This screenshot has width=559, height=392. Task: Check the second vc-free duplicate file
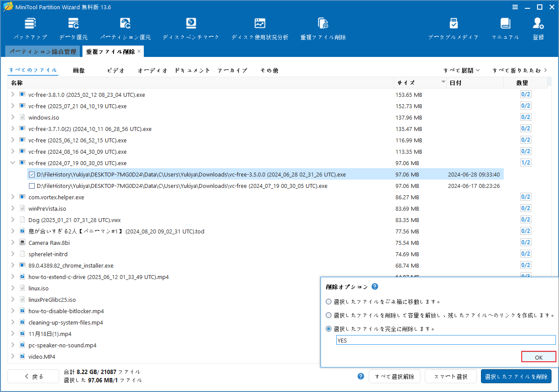[31, 185]
